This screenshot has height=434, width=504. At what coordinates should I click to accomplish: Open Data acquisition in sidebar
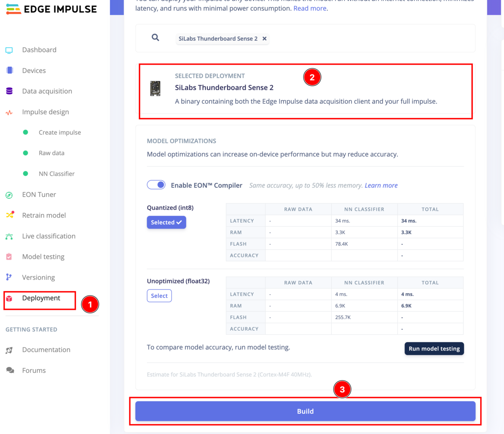pos(47,91)
